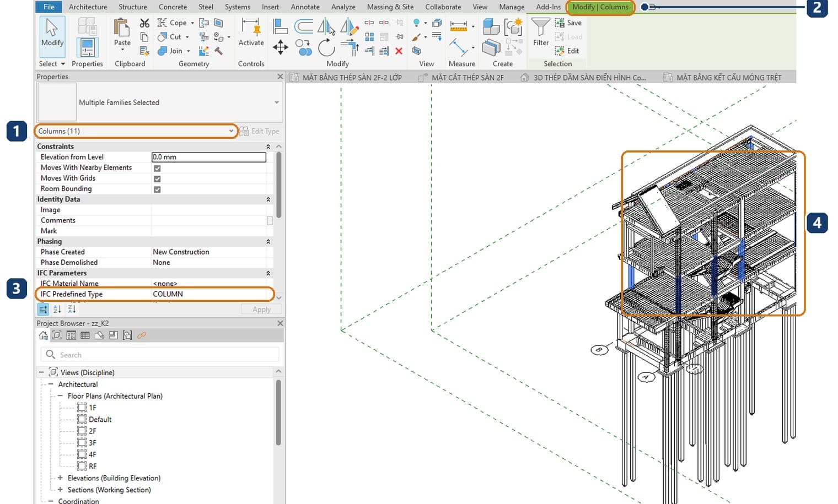Image resolution: width=838 pixels, height=504 pixels.
Task: Open the Massing & Site ribbon tab
Action: (390, 7)
